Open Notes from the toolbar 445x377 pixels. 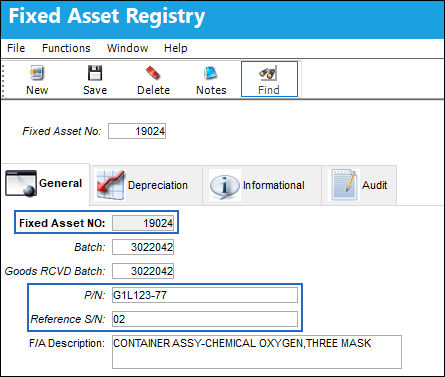click(211, 79)
